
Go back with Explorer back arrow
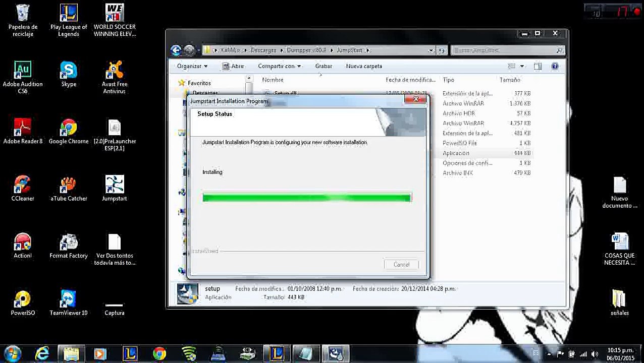pos(176,50)
